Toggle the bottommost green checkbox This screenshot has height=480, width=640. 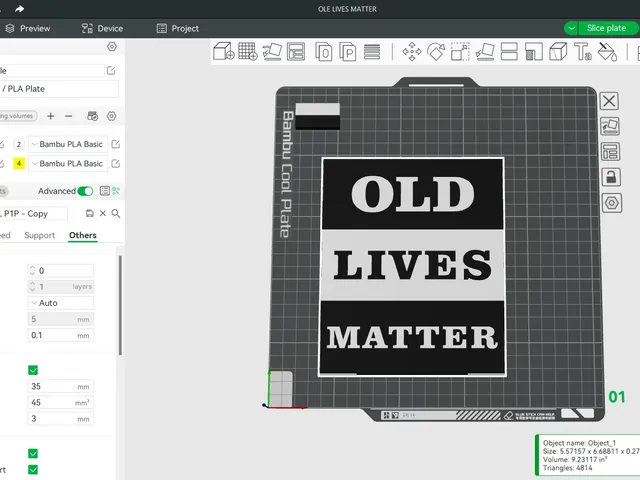[33, 470]
